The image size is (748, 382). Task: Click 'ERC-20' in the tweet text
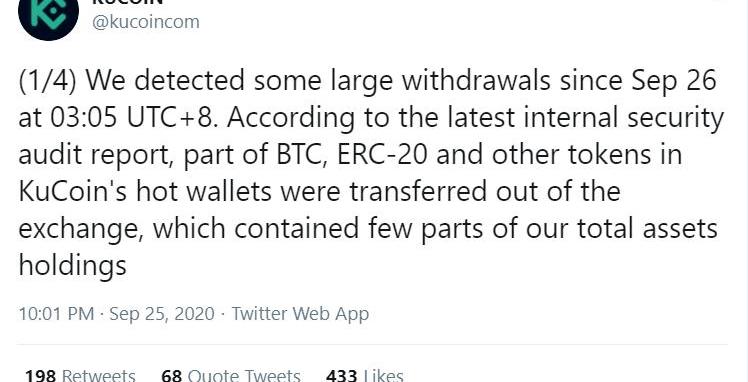point(382,154)
